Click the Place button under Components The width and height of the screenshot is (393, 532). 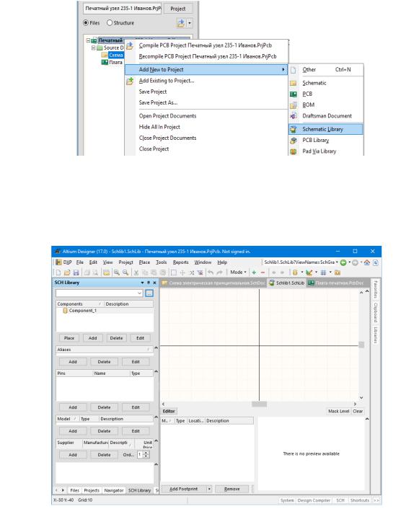coord(69,338)
